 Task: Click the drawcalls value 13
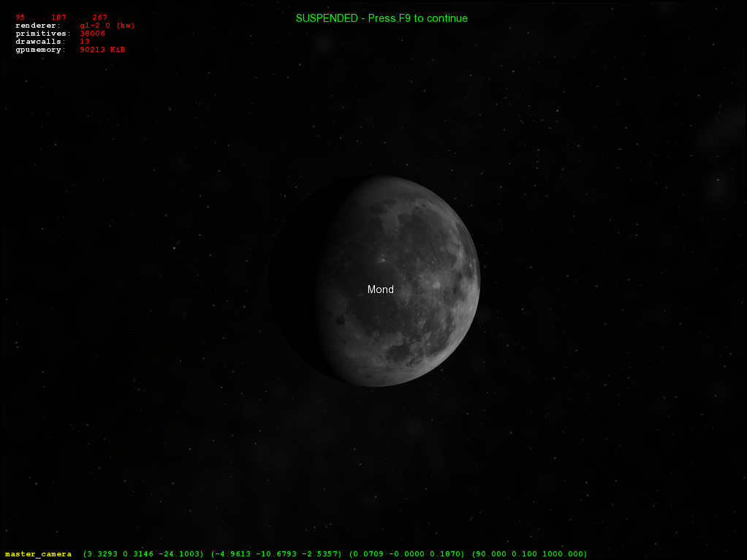click(85, 42)
